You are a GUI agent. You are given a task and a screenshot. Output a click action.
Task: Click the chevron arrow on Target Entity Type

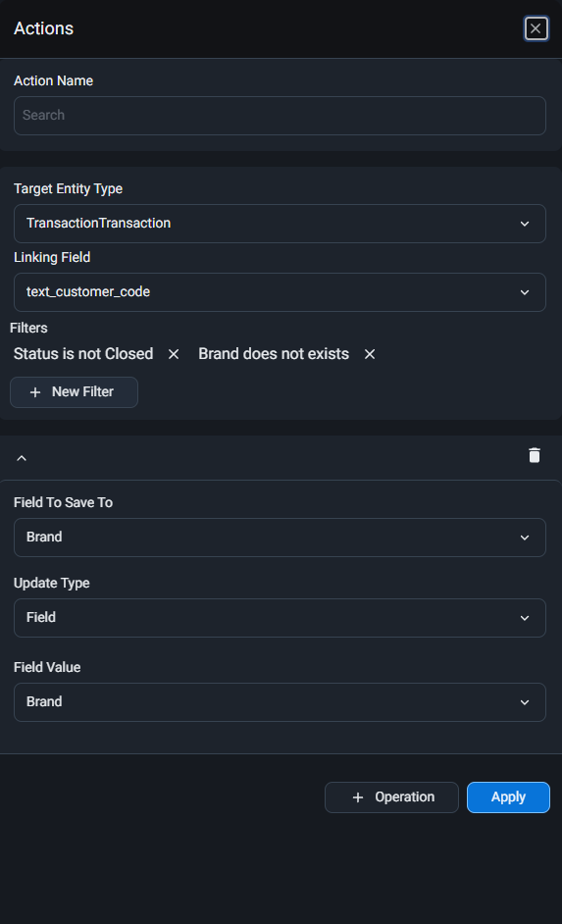(x=525, y=224)
